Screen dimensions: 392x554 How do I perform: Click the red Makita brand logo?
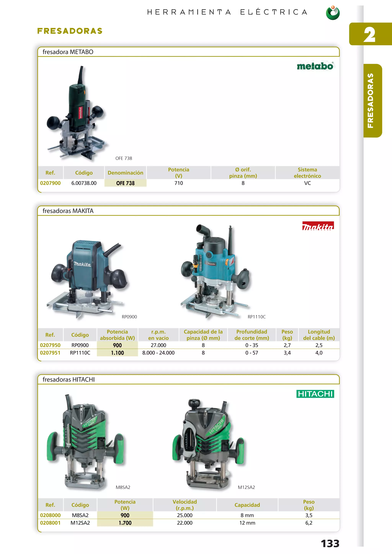318,226
